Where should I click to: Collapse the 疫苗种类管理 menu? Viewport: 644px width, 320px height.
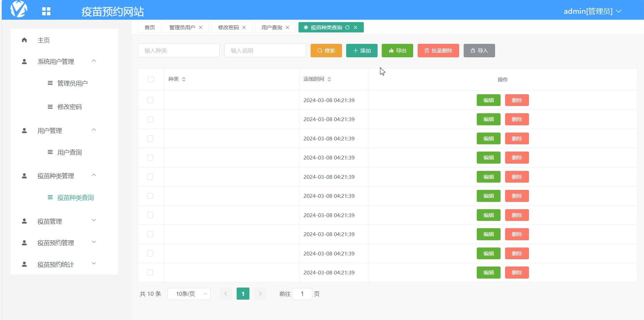click(x=94, y=175)
